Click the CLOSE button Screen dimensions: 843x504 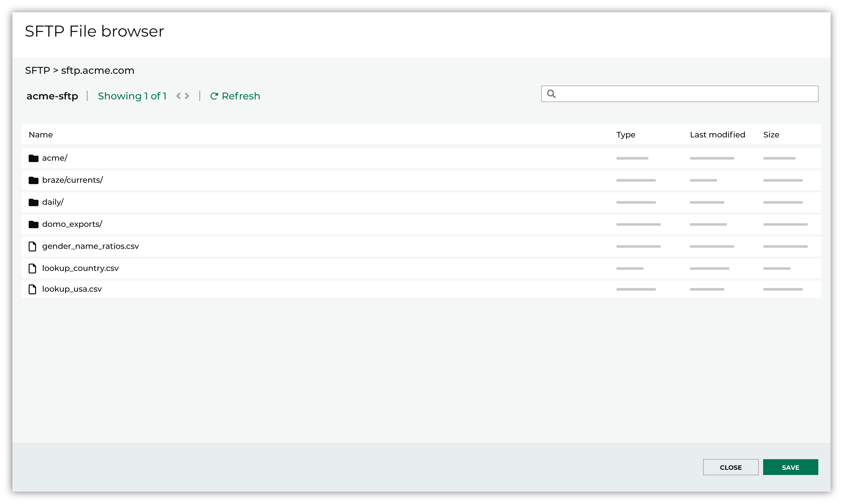tap(731, 467)
